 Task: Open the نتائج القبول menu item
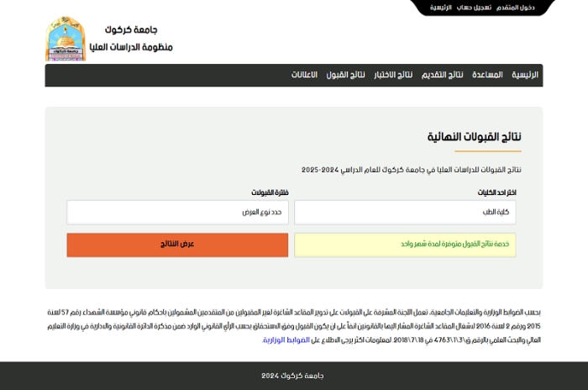[x=345, y=75]
